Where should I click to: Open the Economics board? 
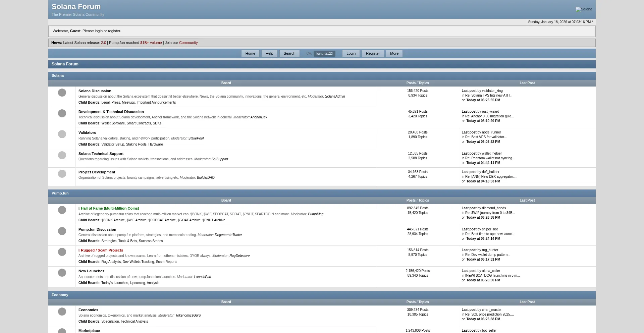(88, 310)
